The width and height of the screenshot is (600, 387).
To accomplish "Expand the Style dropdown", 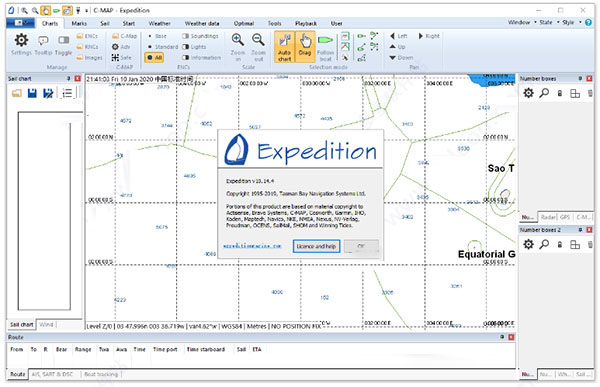I will click(x=571, y=22).
